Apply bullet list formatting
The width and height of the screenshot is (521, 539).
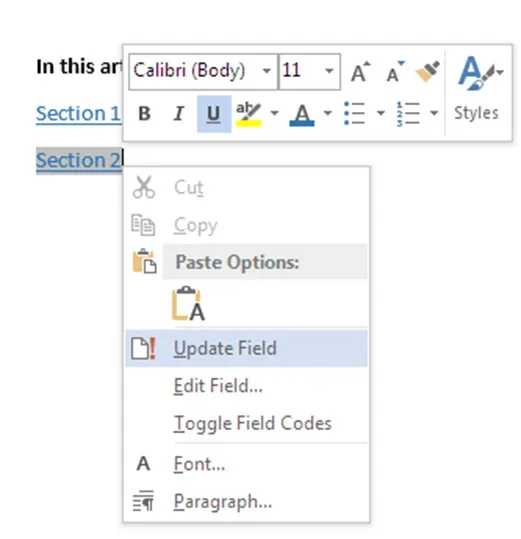(x=354, y=113)
